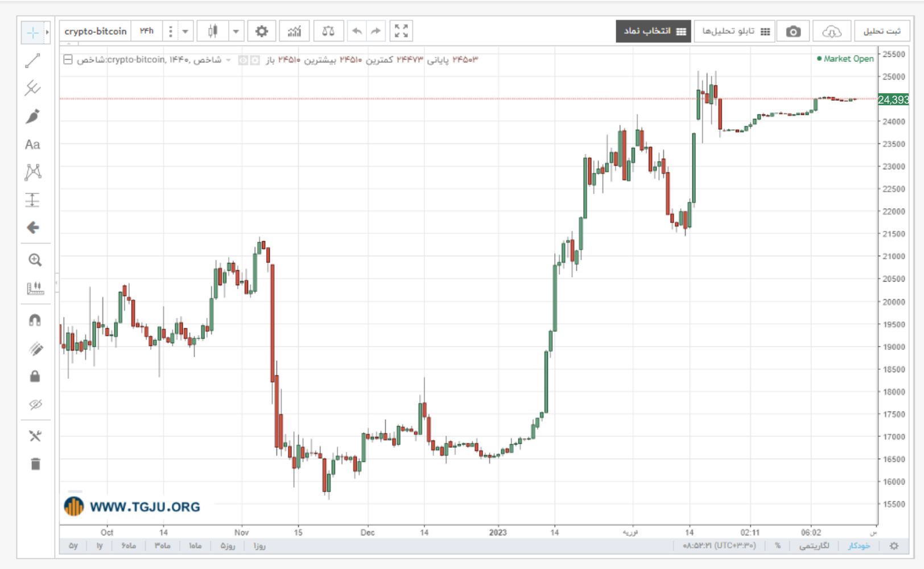Select the crosshair cursor tool
This screenshot has width=924, height=569.
point(32,32)
